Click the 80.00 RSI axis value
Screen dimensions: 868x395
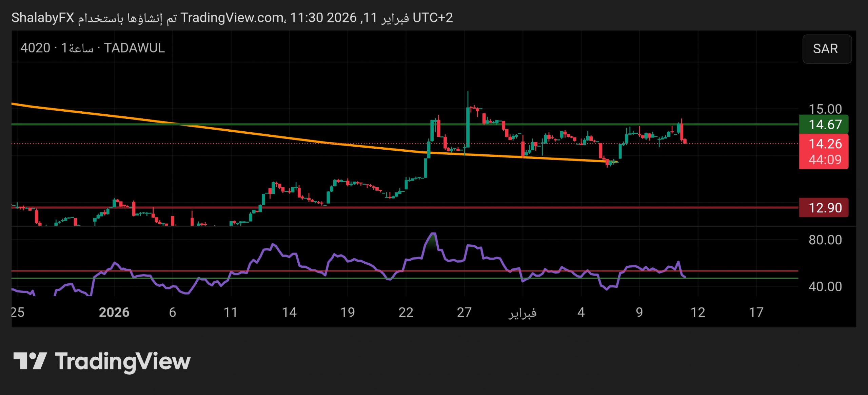click(825, 240)
